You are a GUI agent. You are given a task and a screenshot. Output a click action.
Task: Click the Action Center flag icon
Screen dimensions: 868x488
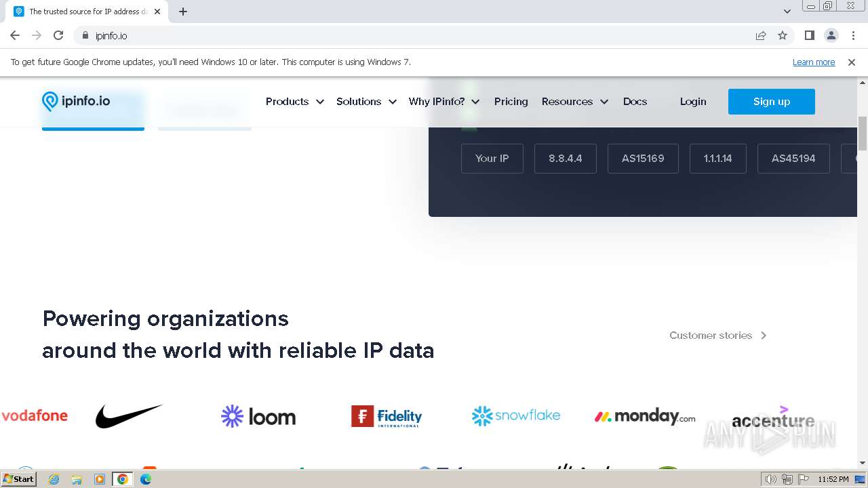click(803, 479)
